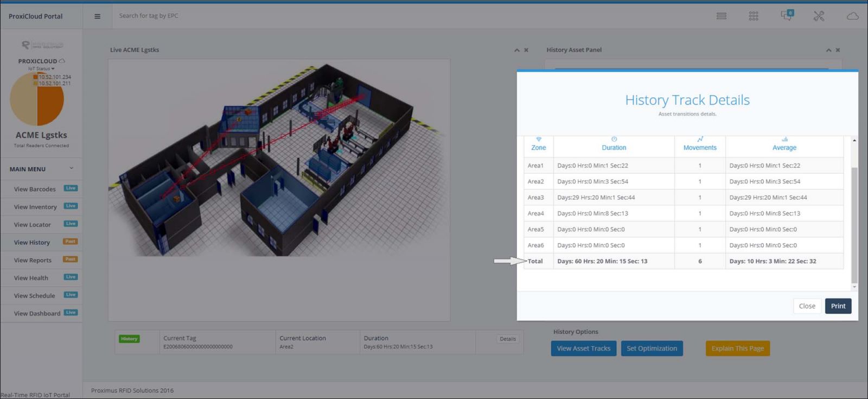This screenshot has width=868, height=399.
Task: Click the Print button in the dialog
Action: click(x=838, y=306)
